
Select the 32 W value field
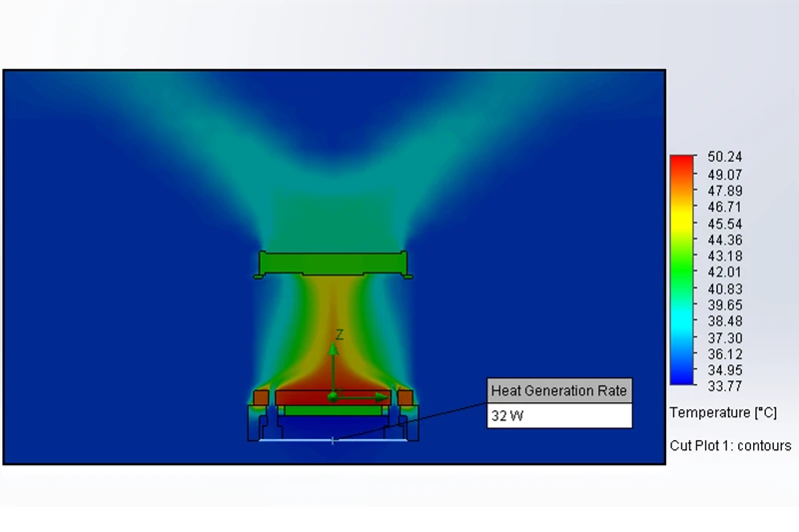click(x=559, y=416)
